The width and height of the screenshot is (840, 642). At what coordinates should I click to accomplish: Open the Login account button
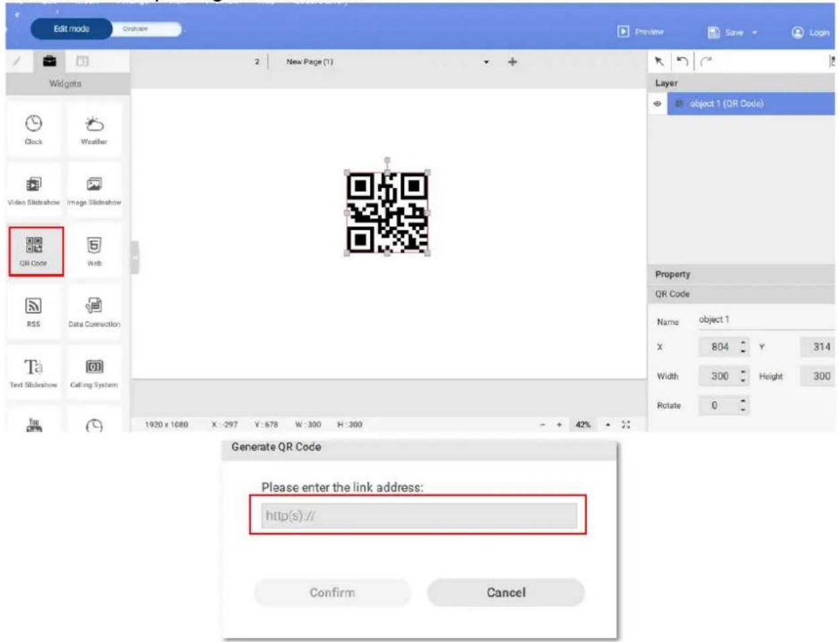811,32
